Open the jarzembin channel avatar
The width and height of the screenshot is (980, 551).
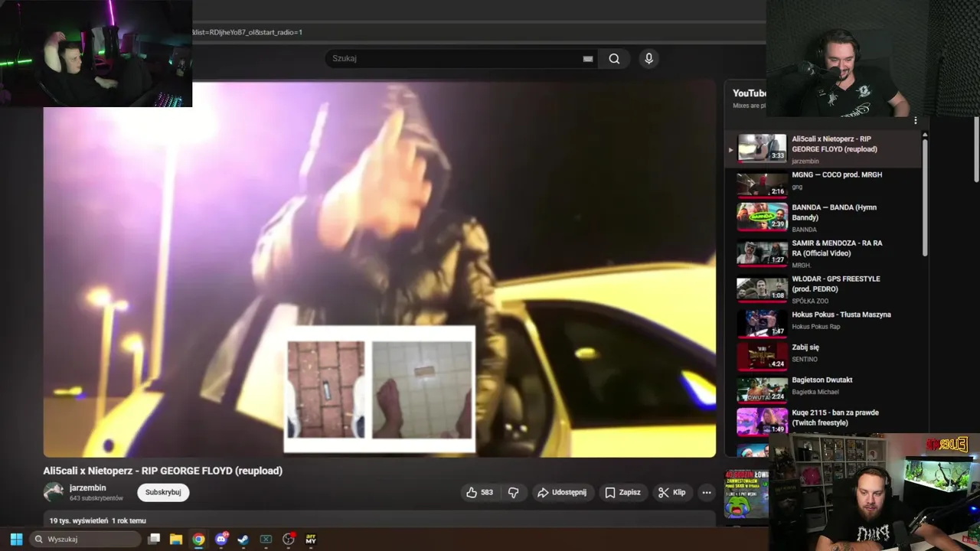54,492
